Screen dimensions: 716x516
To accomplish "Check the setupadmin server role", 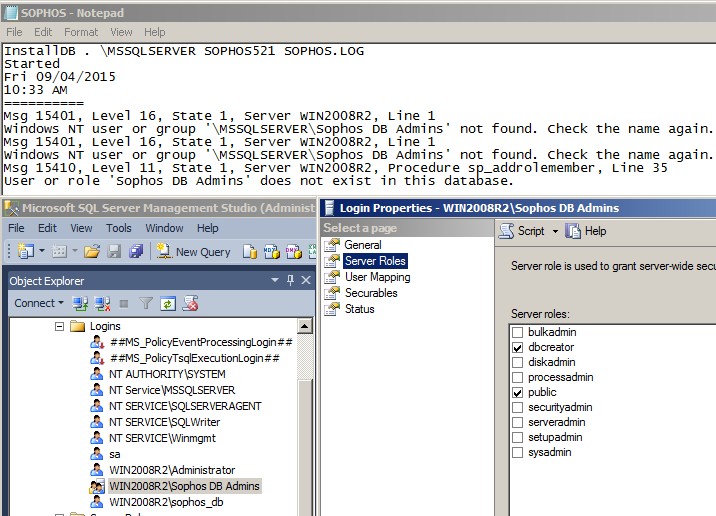I will point(517,437).
